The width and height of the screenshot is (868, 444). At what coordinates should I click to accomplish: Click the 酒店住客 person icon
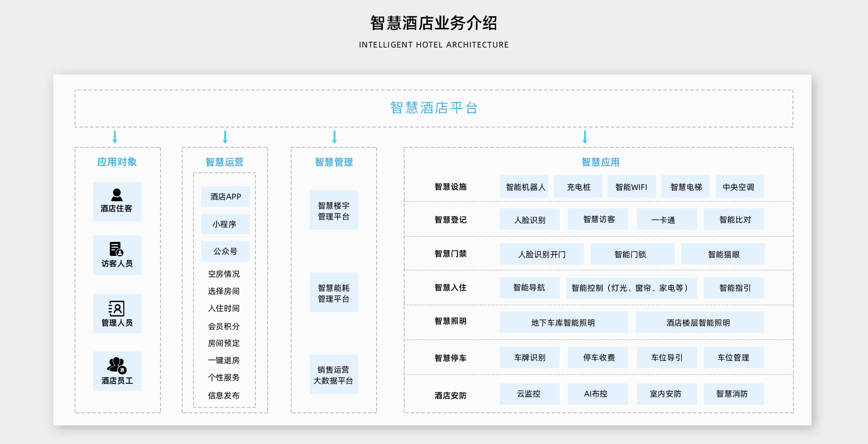coord(117,195)
